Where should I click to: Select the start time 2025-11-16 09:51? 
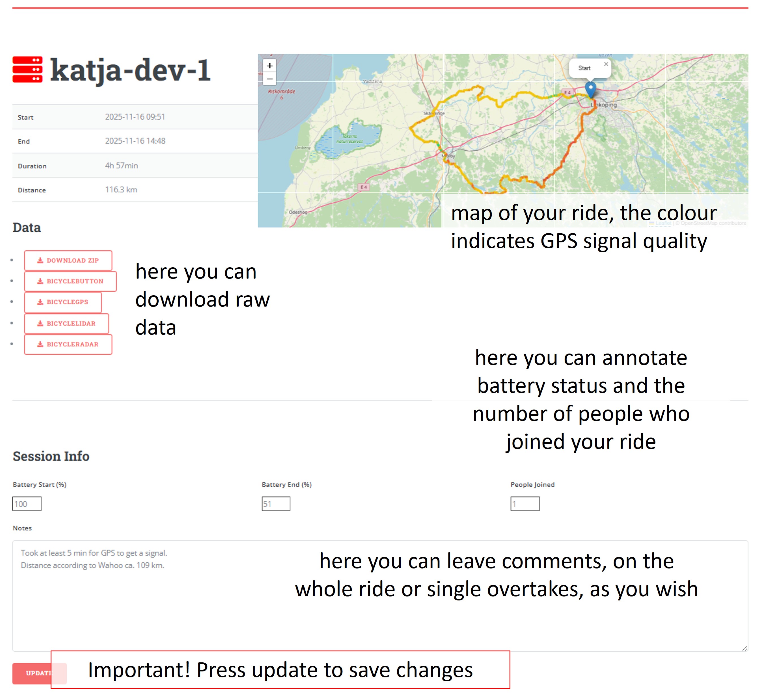click(135, 117)
